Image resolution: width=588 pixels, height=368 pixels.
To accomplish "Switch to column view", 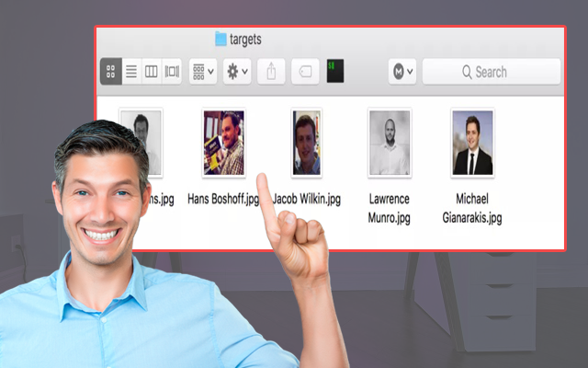I will pyautogui.click(x=152, y=72).
